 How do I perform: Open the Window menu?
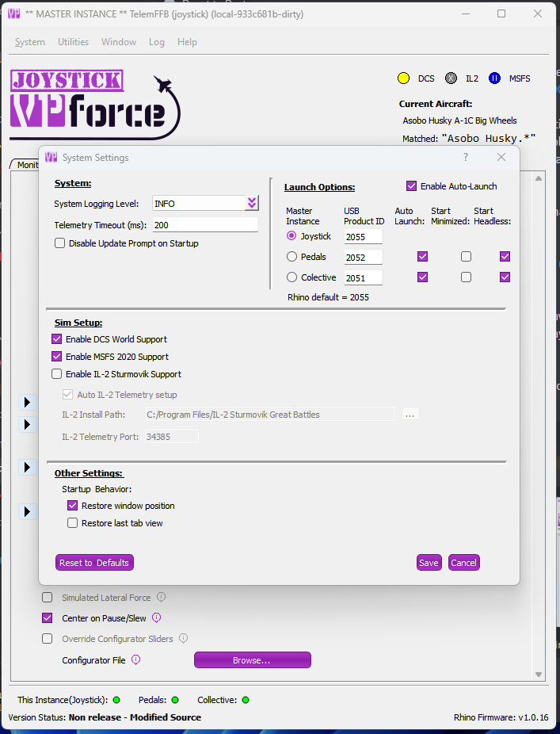(119, 42)
